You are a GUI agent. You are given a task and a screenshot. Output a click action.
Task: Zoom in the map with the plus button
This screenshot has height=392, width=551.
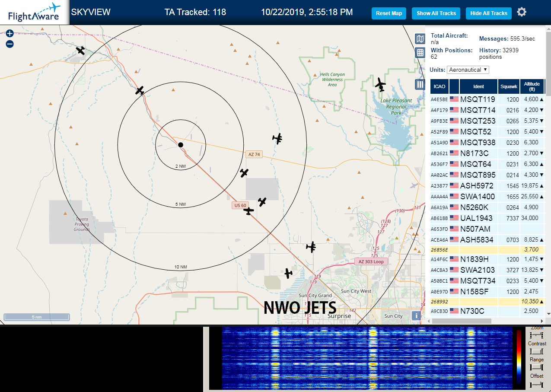click(x=10, y=33)
